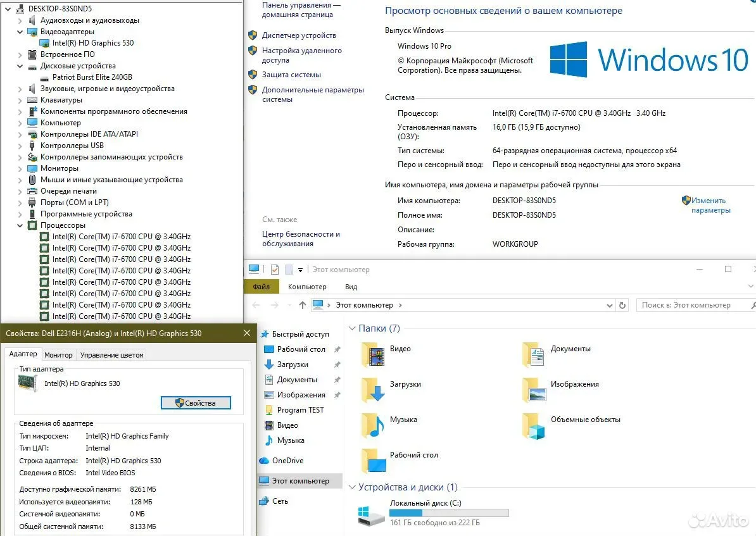Click the Intel(R) HD Graphics 530 device icon

[44, 44]
